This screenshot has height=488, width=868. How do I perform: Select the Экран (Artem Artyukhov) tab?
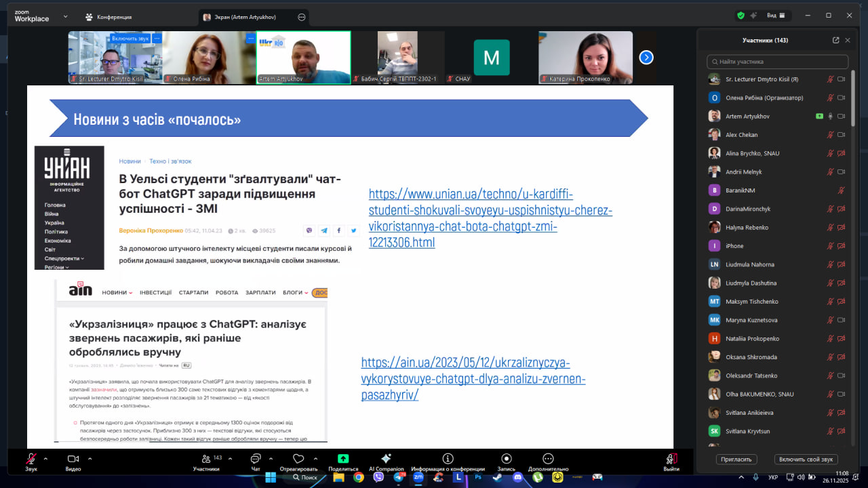click(248, 17)
